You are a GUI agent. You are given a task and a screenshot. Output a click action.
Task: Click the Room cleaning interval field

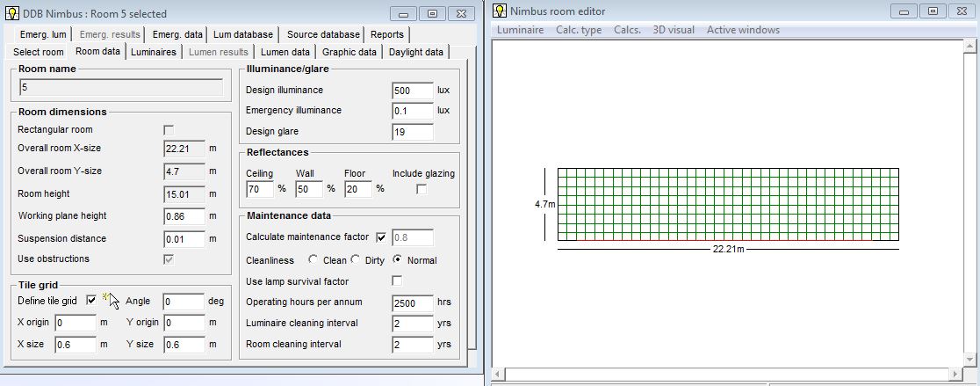pos(413,345)
